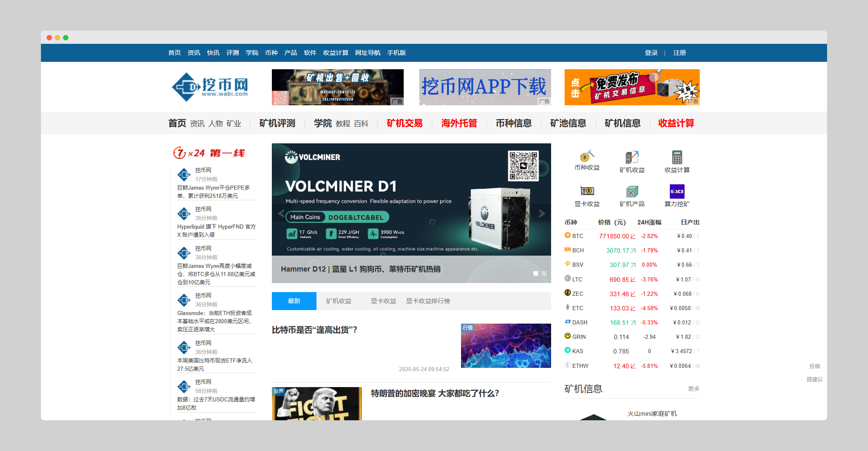Select the 算力挖矿 icon

677,195
